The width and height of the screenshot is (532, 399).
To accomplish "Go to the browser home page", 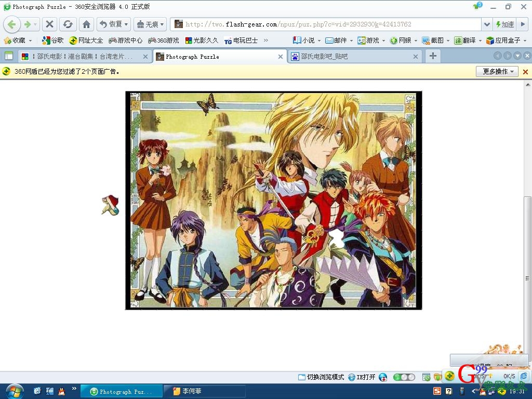I will (87, 24).
